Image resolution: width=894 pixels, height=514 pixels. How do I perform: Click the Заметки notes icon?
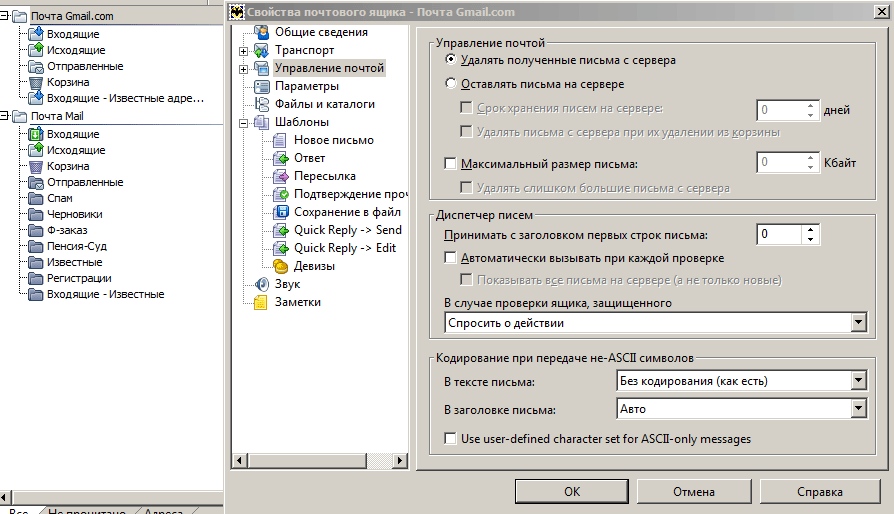point(261,302)
